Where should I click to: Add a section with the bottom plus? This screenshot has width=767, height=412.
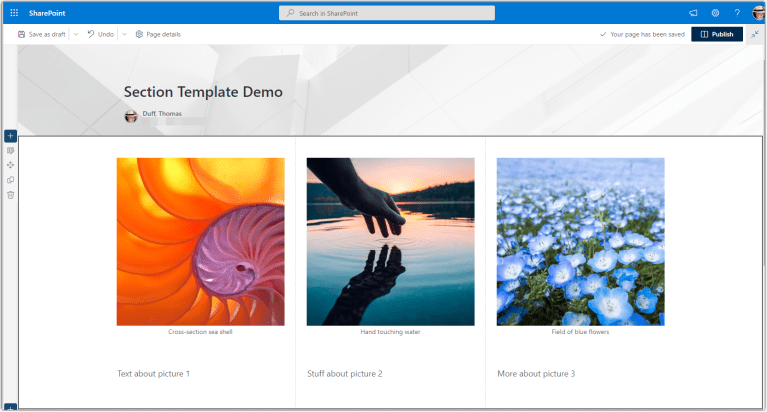point(10,408)
